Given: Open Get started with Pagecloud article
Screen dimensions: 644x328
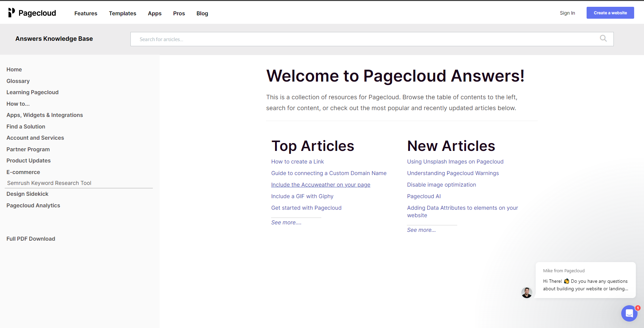Looking at the screenshot, I should (306, 208).
